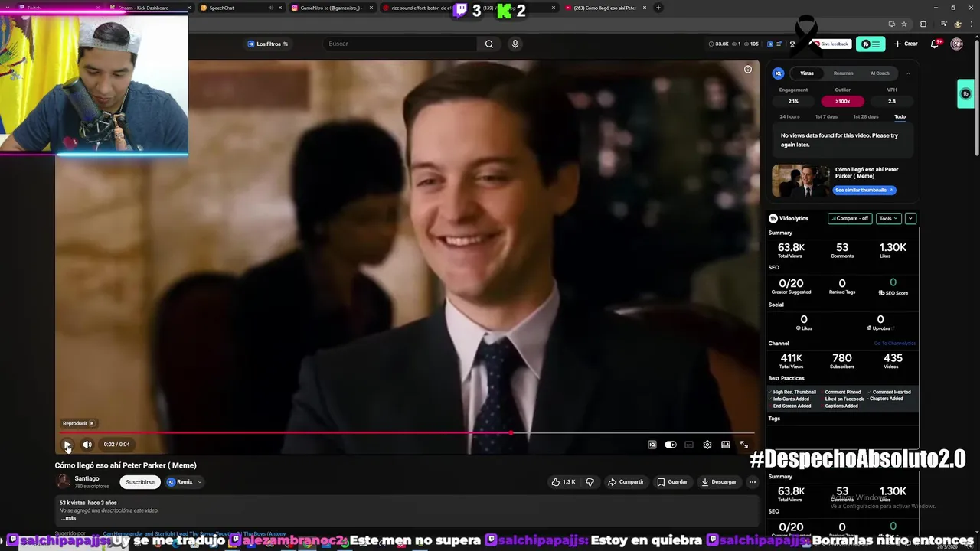Open the Los filtros button
This screenshot has height=551, width=980.
[x=268, y=44]
